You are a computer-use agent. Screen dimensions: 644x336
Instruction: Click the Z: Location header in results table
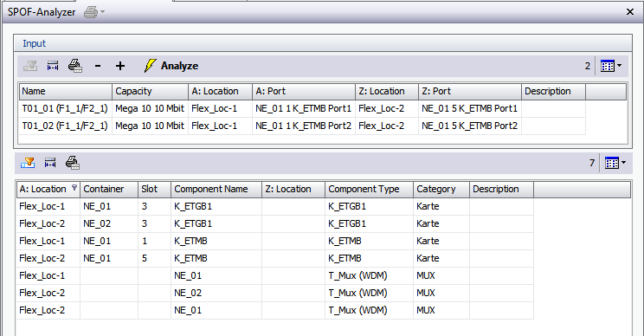coord(293,189)
